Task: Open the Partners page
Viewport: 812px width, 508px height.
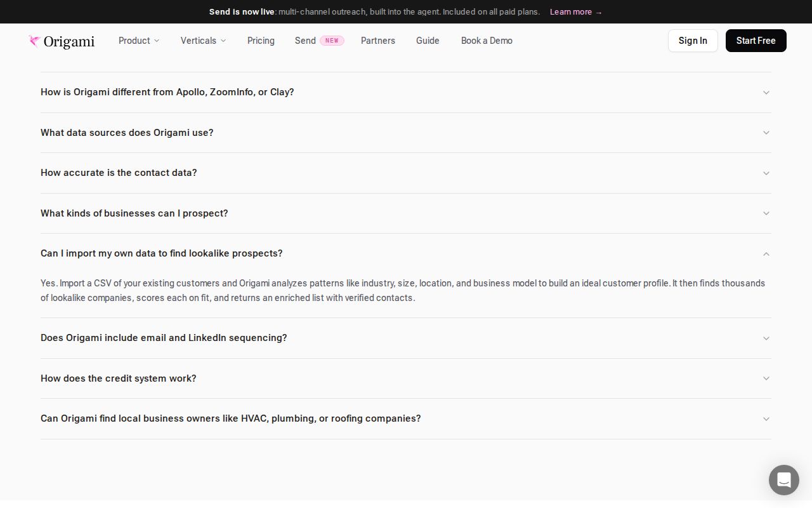Action: click(x=378, y=41)
